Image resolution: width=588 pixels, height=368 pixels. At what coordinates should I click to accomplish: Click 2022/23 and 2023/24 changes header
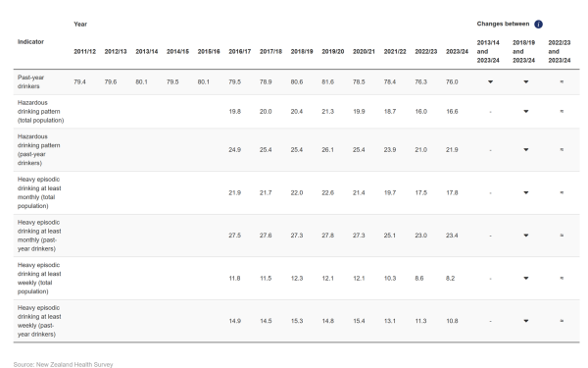click(x=560, y=51)
